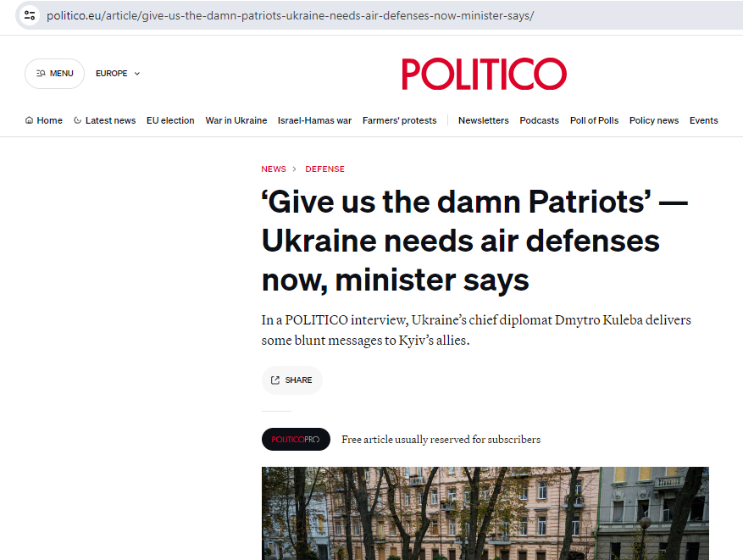
Task: Open Latest news from the nav bar
Action: coord(104,120)
